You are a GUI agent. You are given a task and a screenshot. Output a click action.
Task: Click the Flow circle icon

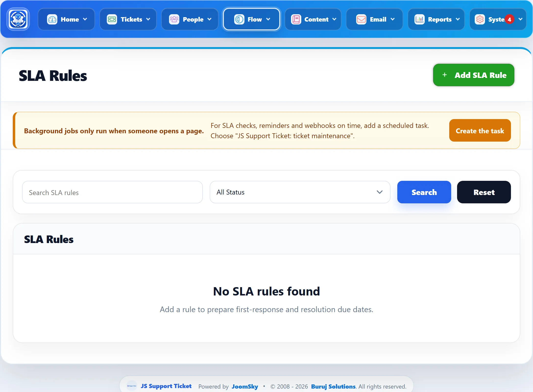[239, 19]
